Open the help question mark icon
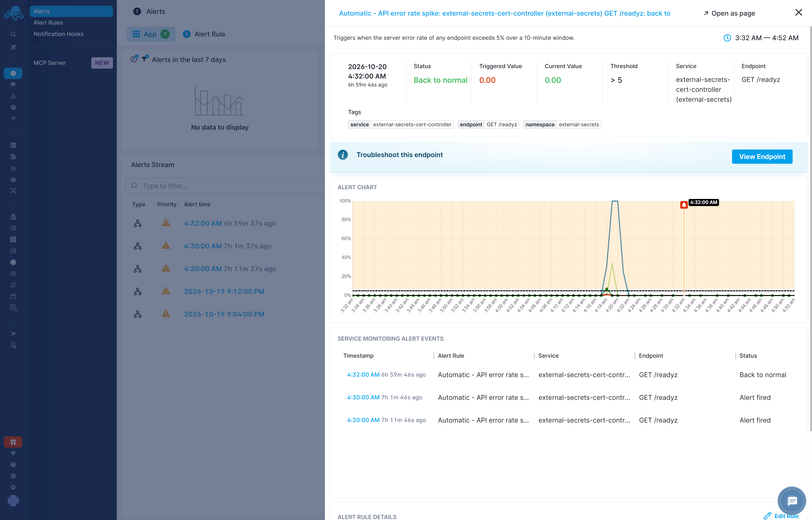The image size is (812, 520). (x=13, y=465)
